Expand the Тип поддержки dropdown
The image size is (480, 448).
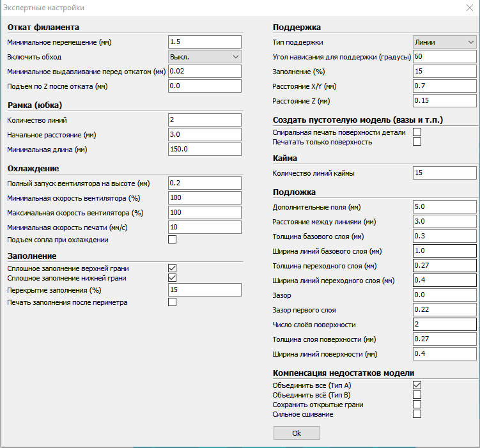[445, 42]
